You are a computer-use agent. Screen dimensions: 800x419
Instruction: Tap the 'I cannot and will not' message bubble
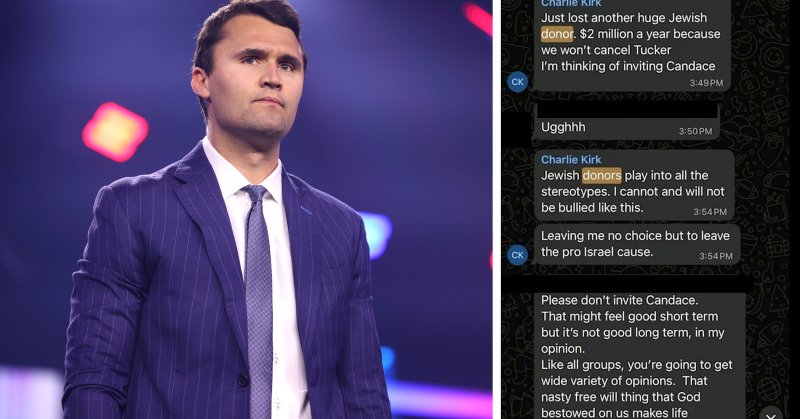click(634, 185)
